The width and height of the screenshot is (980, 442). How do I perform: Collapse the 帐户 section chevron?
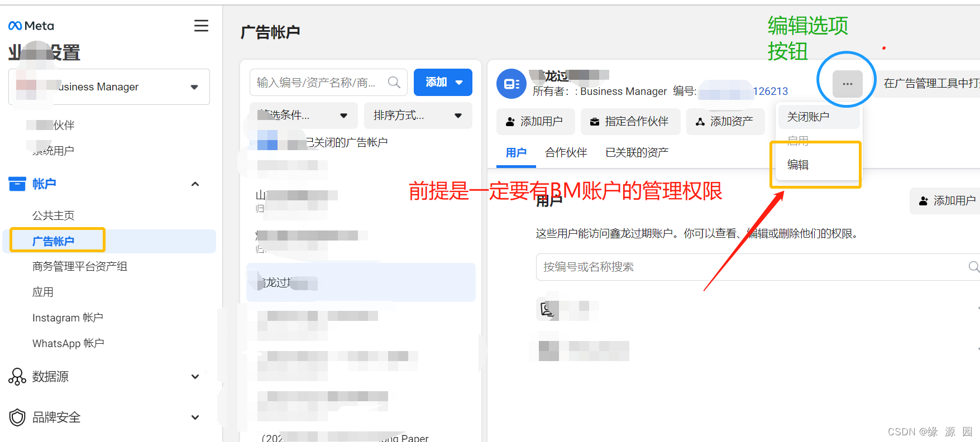tap(195, 184)
